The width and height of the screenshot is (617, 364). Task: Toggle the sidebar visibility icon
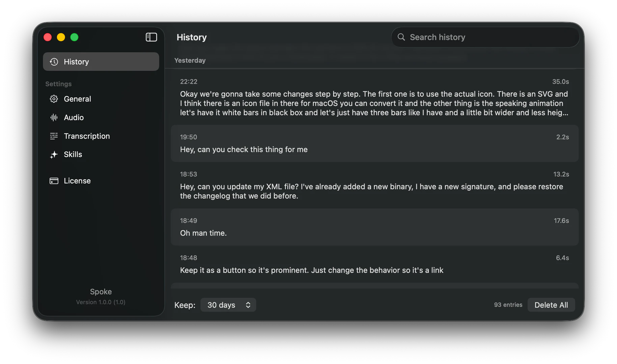pyautogui.click(x=151, y=37)
